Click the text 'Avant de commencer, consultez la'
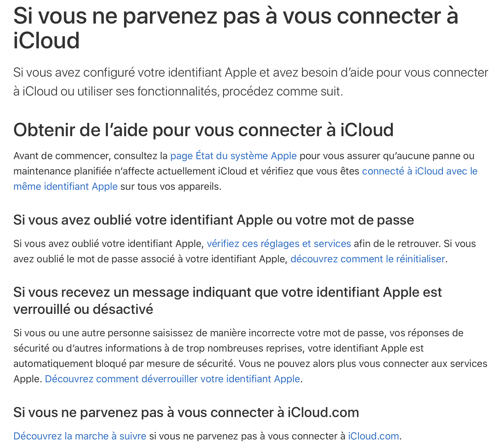The image size is (503, 448). (90, 156)
